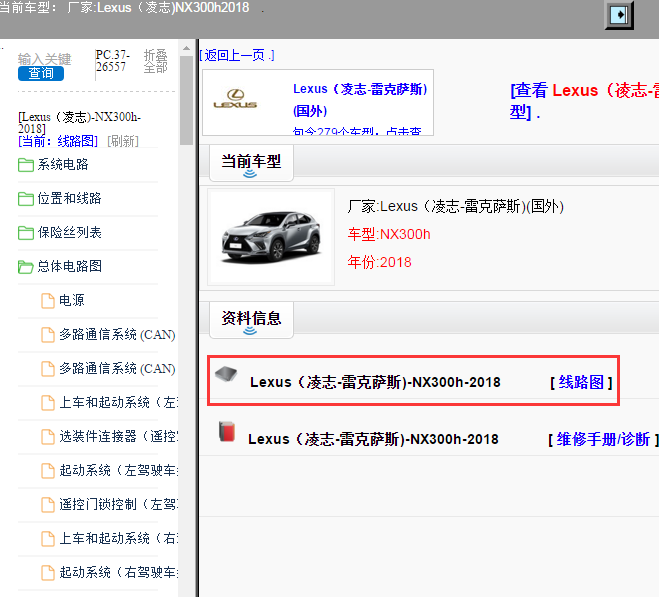Click the gray chip icon beside 线路图 row
Image resolution: width=659 pixels, height=597 pixels.
[226, 373]
